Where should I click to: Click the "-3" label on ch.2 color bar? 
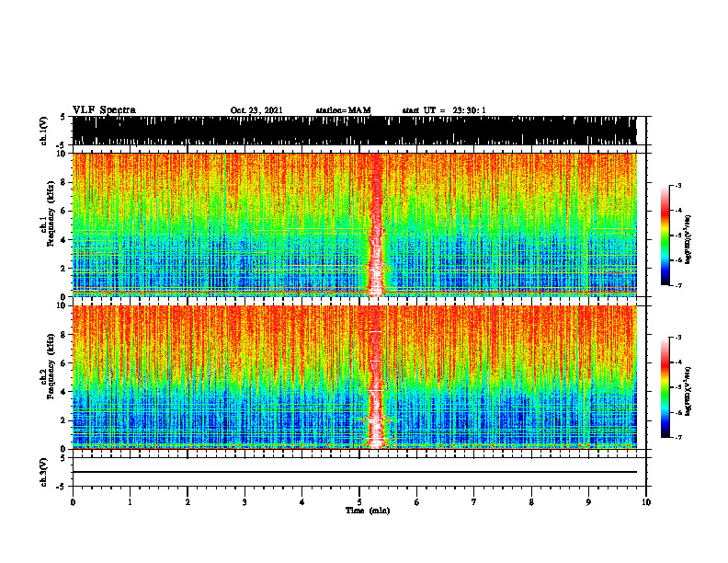coord(677,338)
